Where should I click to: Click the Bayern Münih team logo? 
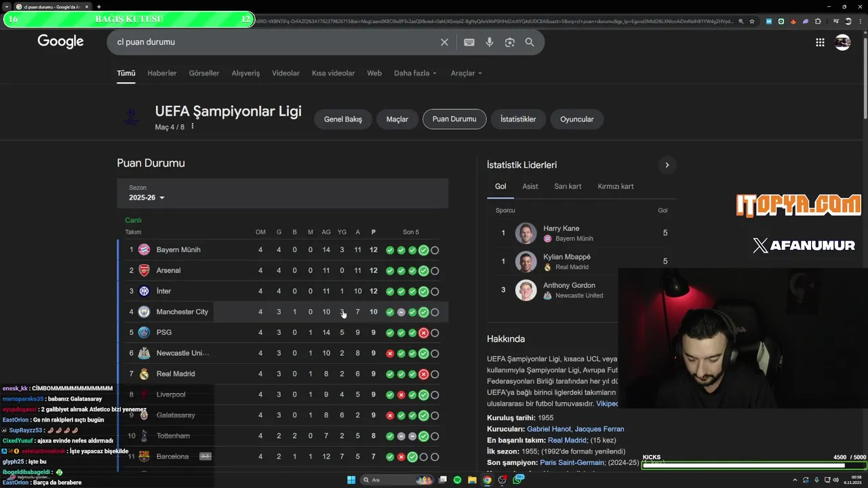[144, 249]
